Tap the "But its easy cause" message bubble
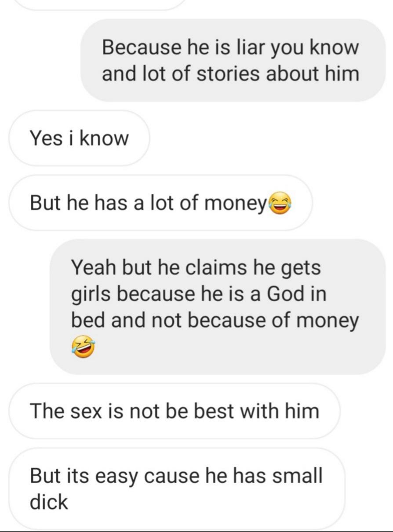This screenshot has width=393, height=532. click(177, 489)
